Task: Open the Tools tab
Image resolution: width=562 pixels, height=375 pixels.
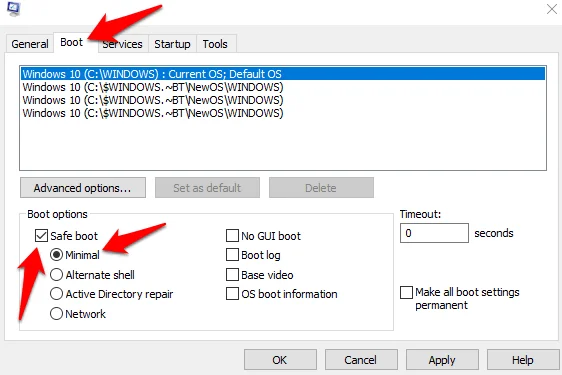Action: (215, 44)
